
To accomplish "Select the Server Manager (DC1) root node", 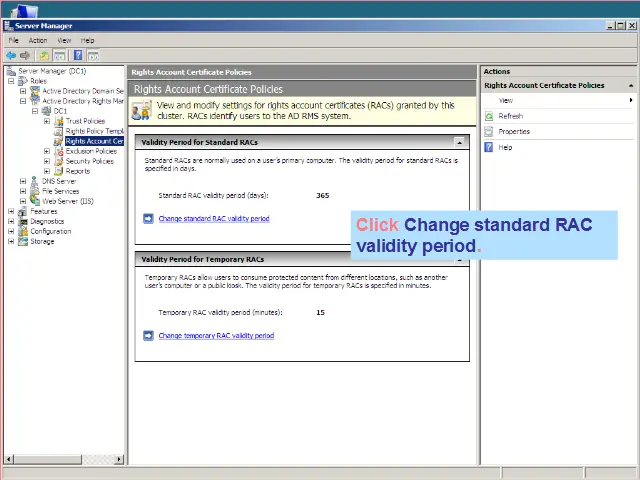I will coord(52,71).
